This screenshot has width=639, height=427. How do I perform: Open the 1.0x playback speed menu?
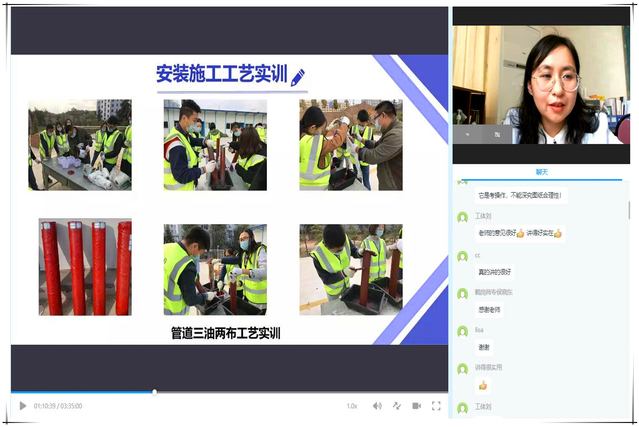click(x=352, y=406)
